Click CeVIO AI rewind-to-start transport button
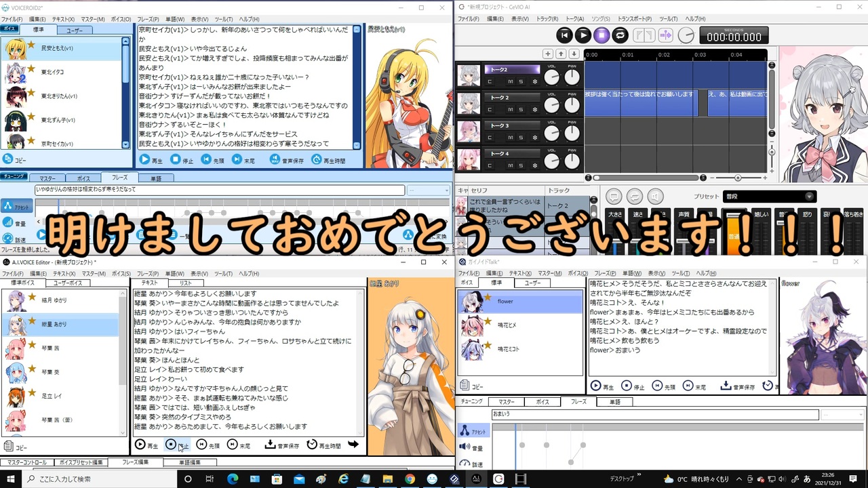 pyautogui.click(x=564, y=35)
